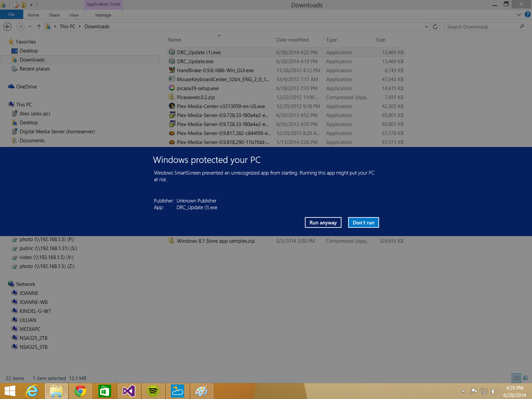Open Documents under This PC
Screen dimensions: 532x399
tap(32, 141)
